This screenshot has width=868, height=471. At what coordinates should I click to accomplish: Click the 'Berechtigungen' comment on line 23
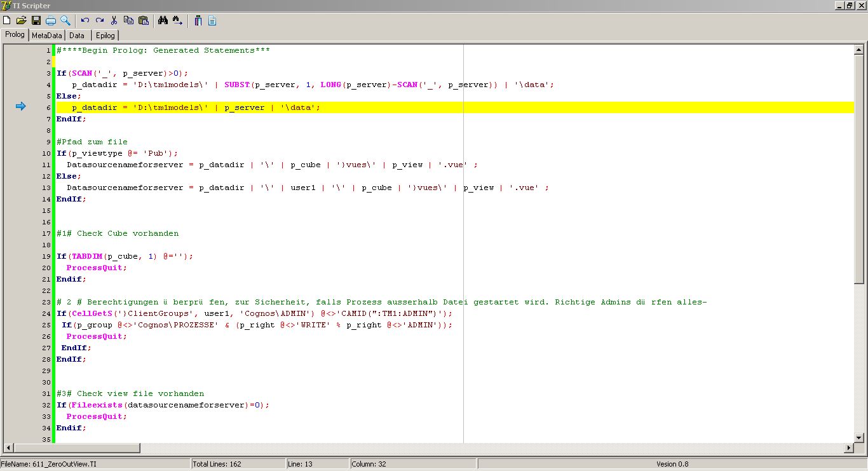382,302
